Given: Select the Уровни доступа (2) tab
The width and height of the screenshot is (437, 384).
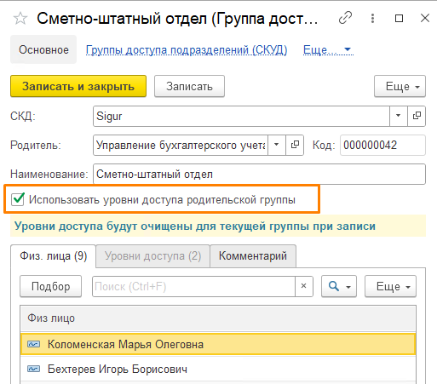Looking at the screenshot, I should click(x=153, y=256).
